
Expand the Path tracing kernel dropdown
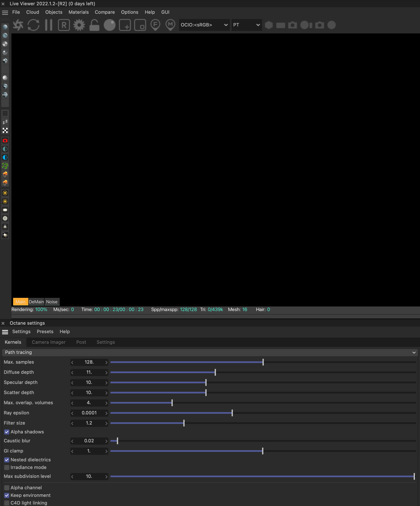coord(210,352)
